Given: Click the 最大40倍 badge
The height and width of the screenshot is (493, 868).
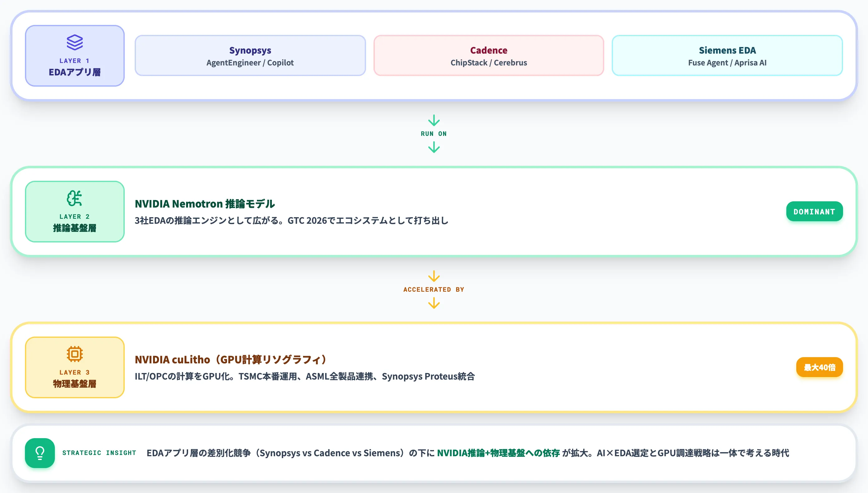Looking at the screenshot, I should click(820, 367).
